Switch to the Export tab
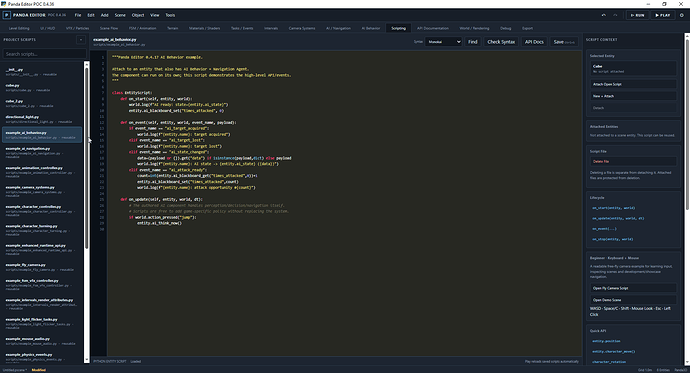690x373 pixels. coord(528,28)
